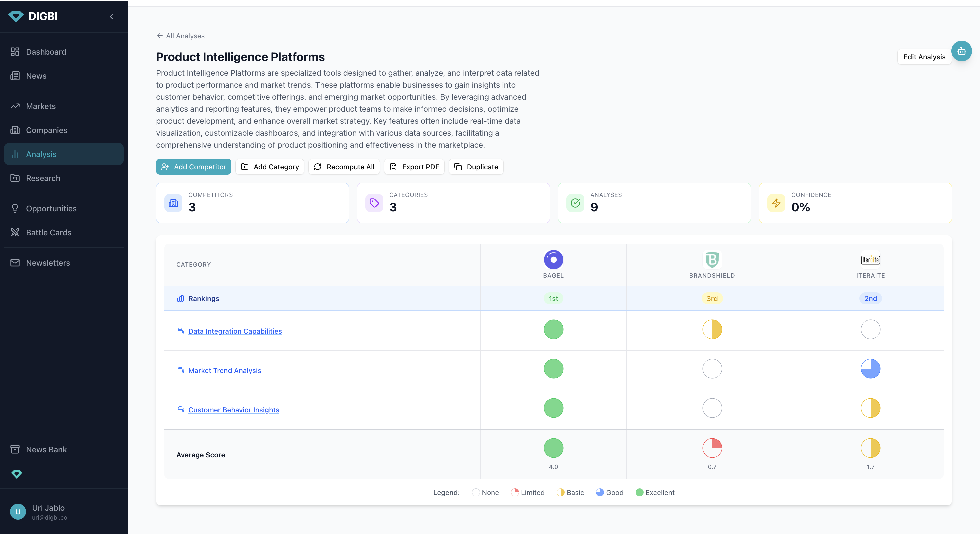
Task: Click Iteraite's blue Market Trend Analysis score circle
Action: click(x=870, y=369)
